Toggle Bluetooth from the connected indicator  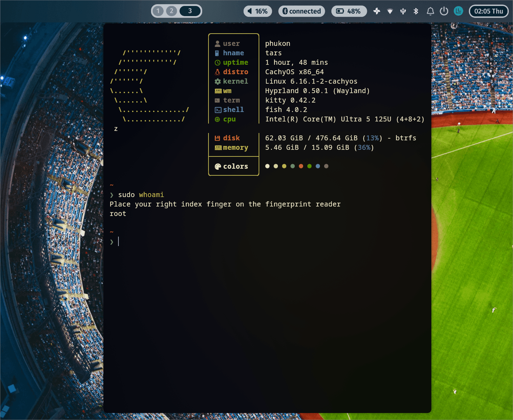point(301,11)
